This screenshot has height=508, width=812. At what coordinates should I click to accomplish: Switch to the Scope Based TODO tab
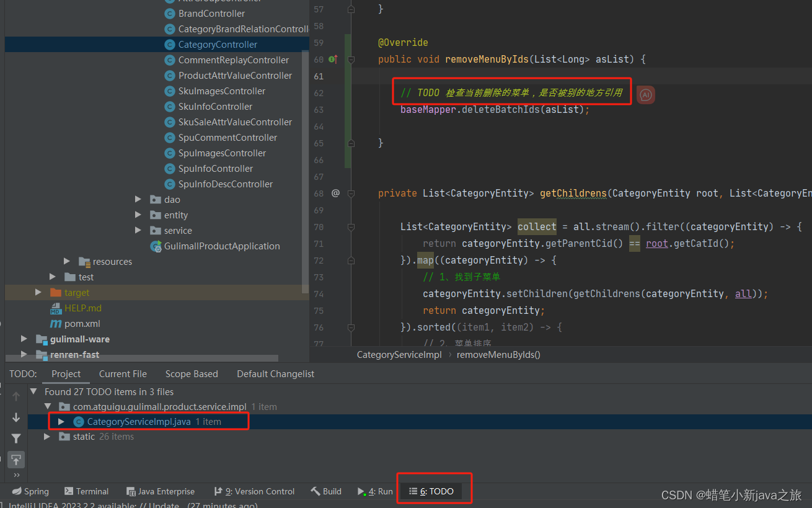192,374
